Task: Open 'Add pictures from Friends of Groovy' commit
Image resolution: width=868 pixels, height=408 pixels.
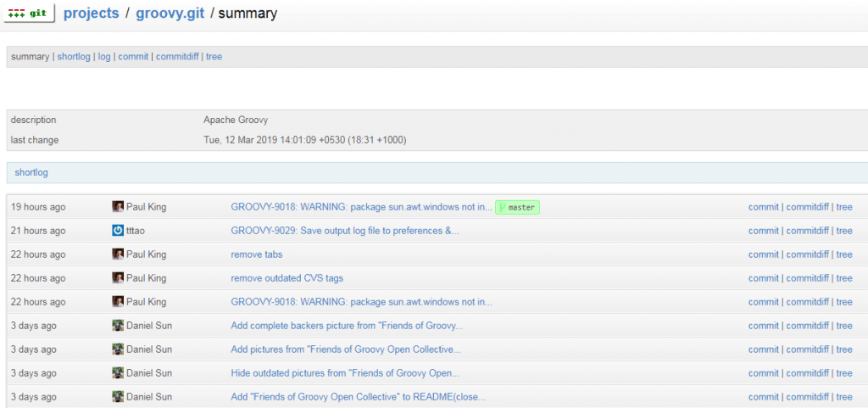Action: 346,349
